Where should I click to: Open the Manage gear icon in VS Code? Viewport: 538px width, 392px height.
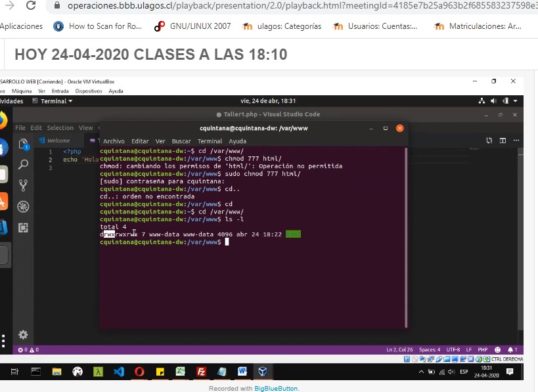tap(23, 334)
